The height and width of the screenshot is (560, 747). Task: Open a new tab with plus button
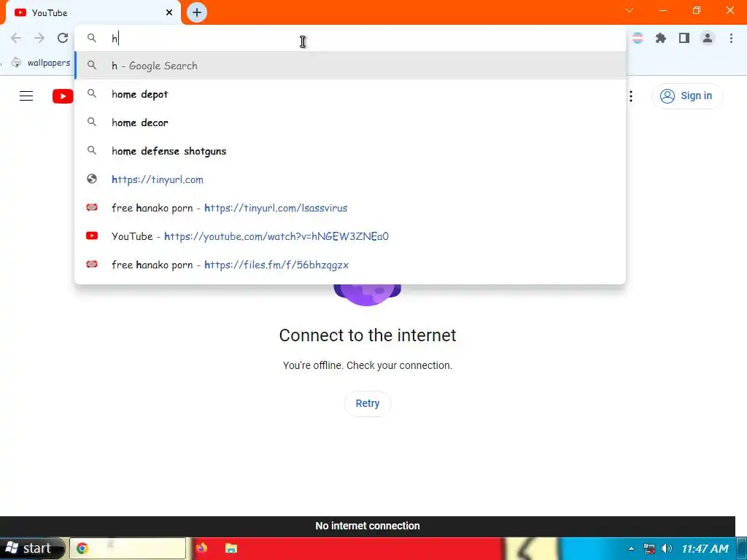(x=197, y=12)
